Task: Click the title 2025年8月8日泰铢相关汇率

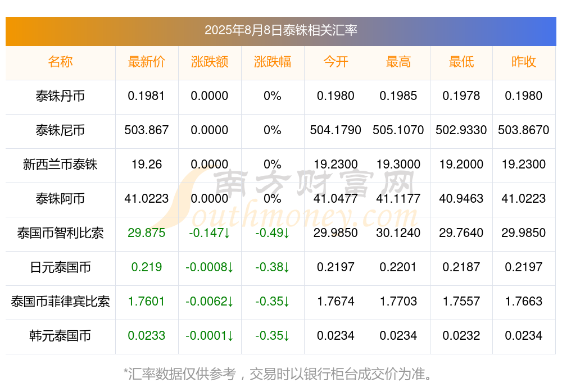Action: (x=280, y=30)
